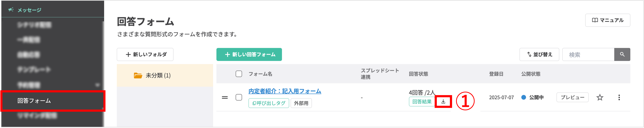The image size is (644, 128).
Task: Open the 内定者紹介:記入用フォーム link
Action: [285, 91]
